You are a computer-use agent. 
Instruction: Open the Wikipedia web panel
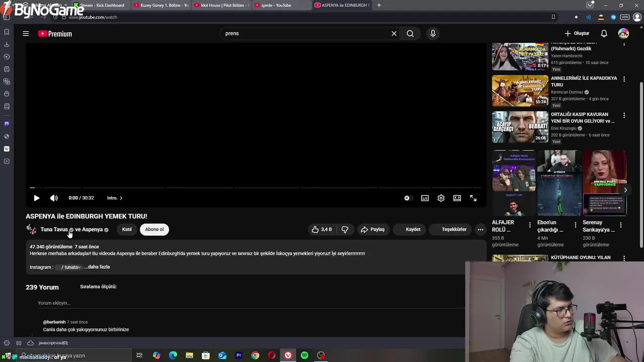pyautogui.click(x=7, y=149)
